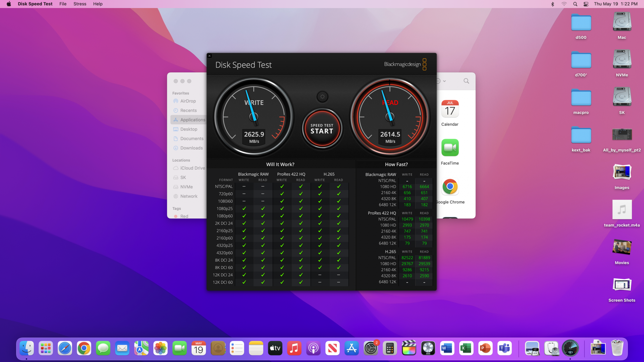Launch Final Cut Pro from the Dock
Viewport: 644px width, 362px height.
pos(409,348)
